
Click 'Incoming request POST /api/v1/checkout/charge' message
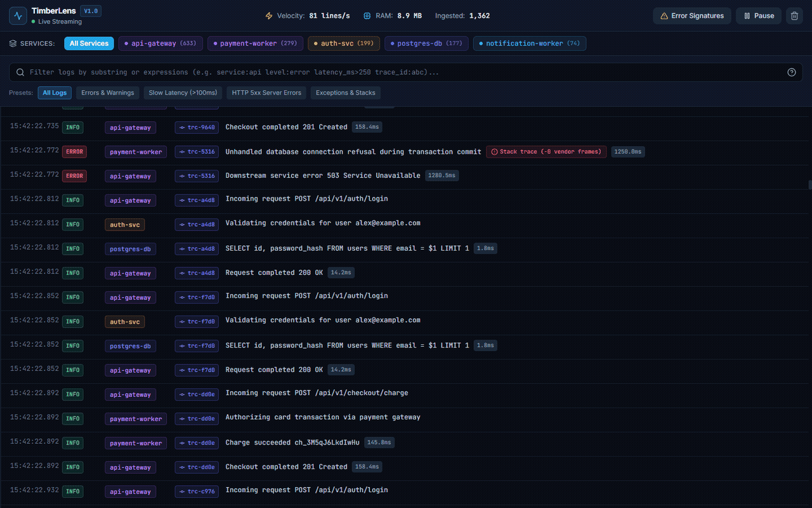[317, 393]
